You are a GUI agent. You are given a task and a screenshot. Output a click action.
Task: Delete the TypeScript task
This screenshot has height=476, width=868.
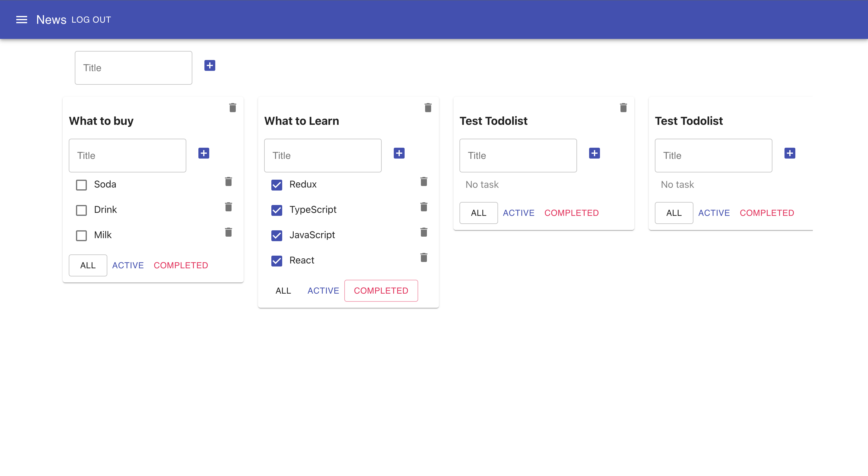[424, 207]
